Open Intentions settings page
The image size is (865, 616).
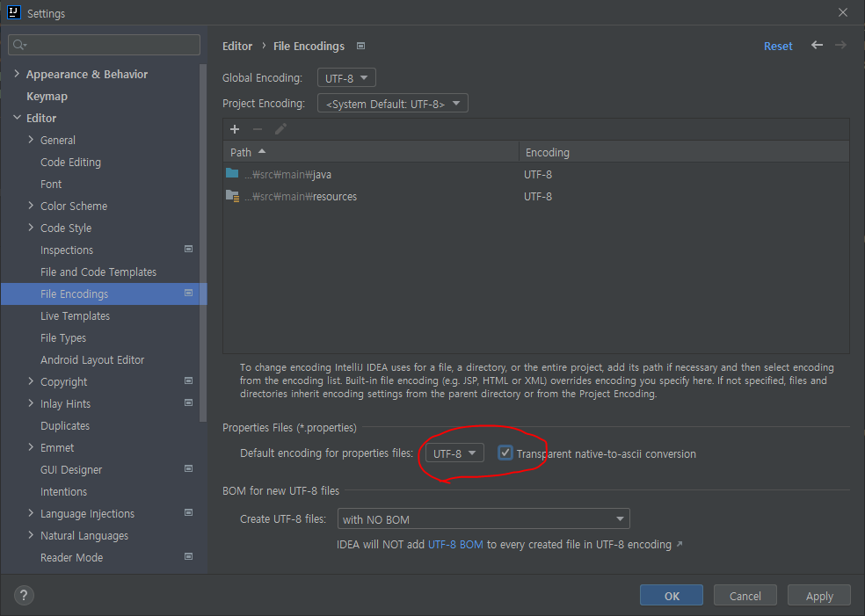click(x=63, y=491)
